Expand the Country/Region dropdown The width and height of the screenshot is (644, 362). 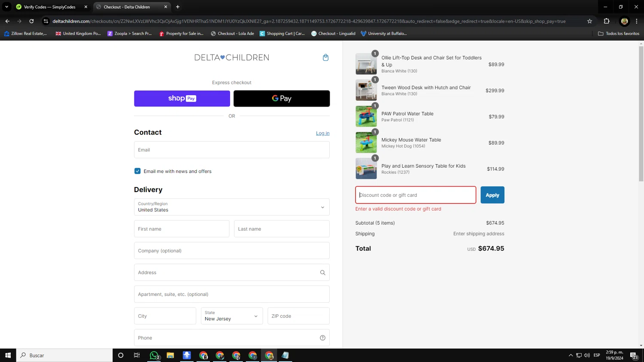coord(232,207)
